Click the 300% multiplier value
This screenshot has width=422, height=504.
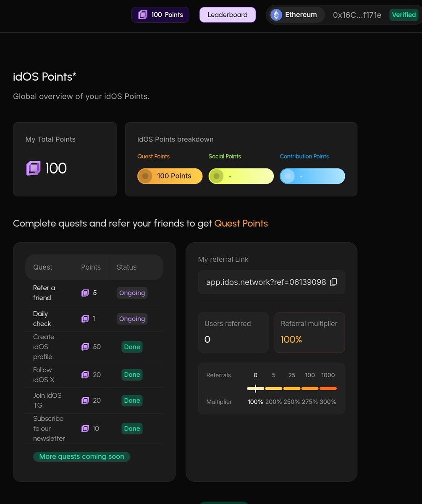tap(328, 402)
